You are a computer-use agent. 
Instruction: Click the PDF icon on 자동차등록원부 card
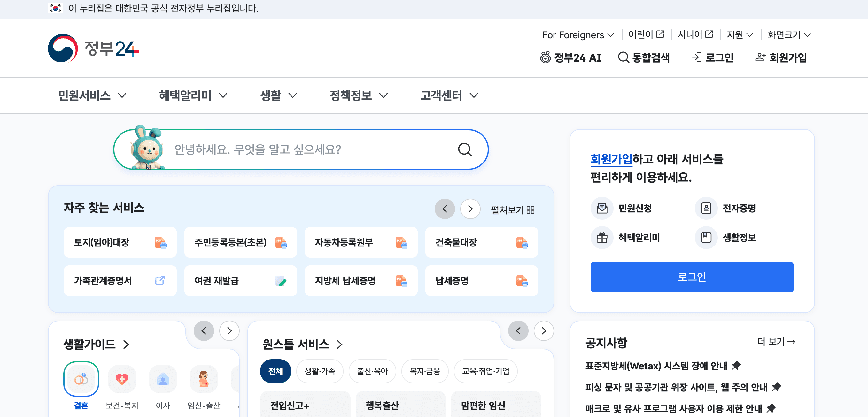coord(402,242)
